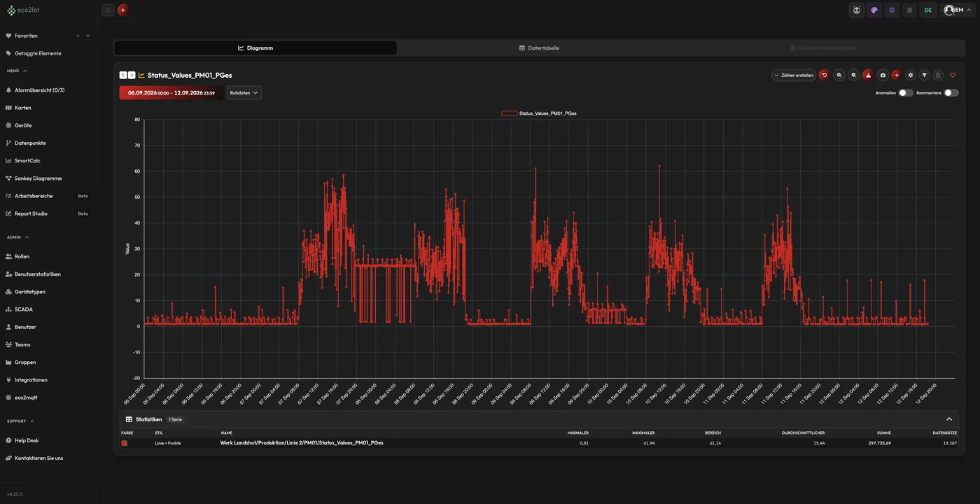The width and height of the screenshot is (980, 504).
Task: Switch light mode with sun icon
Action: (892, 10)
